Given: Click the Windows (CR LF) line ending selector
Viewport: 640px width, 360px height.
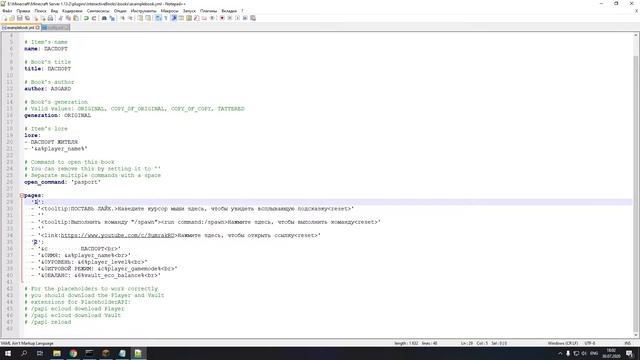Looking at the screenshot, I should click(562, 343).
